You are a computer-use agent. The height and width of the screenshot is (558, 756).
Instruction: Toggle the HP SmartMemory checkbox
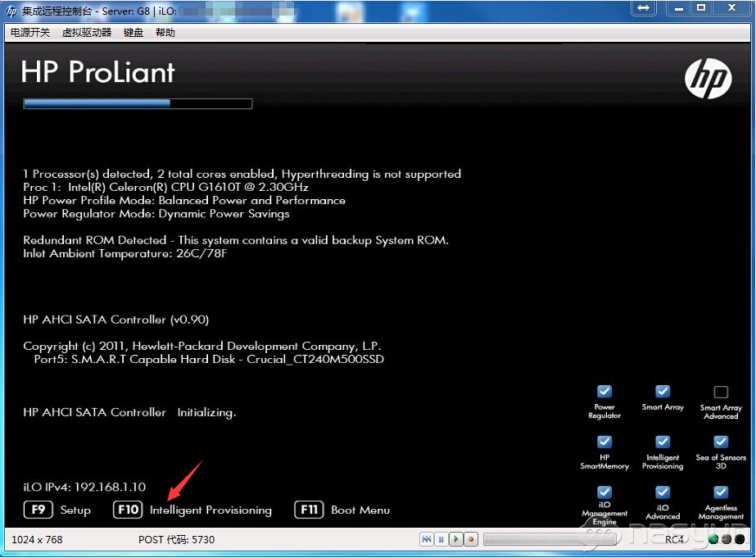604,442
